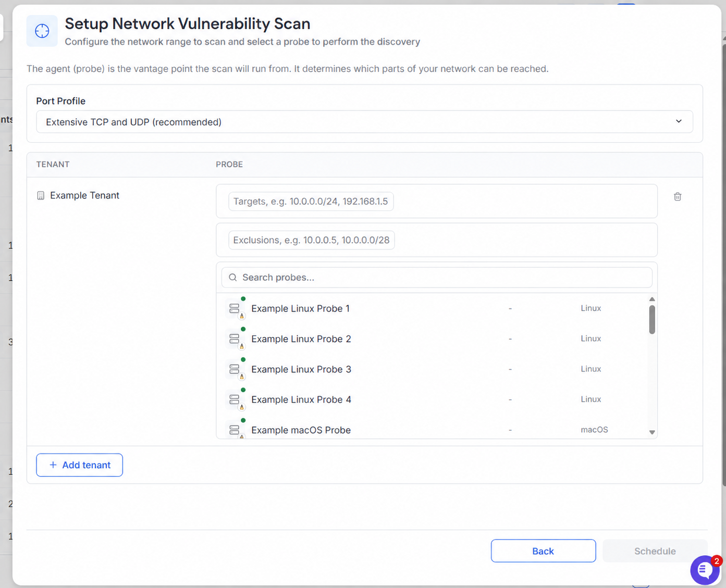Click the building icon beside Example Tenant
Screen dimensions: 726x588
41,195
